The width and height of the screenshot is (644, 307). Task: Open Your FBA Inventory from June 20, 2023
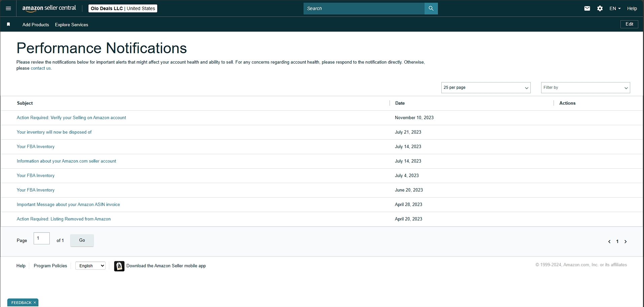tap(36, 190)
